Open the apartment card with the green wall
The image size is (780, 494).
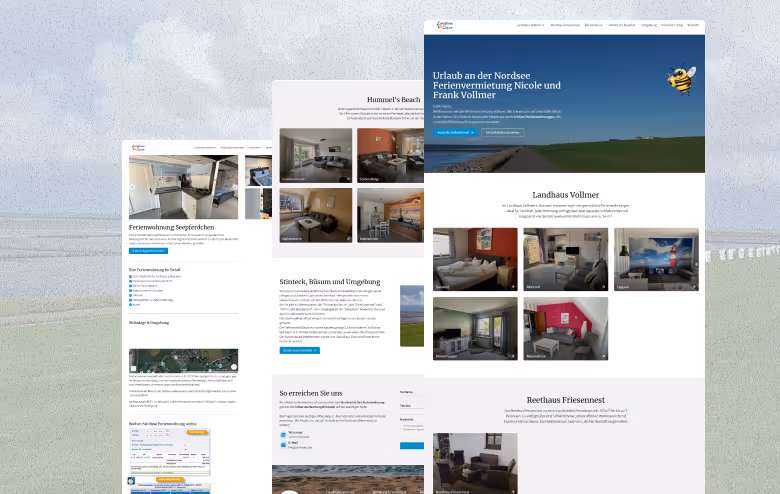[x=475, y=328]
